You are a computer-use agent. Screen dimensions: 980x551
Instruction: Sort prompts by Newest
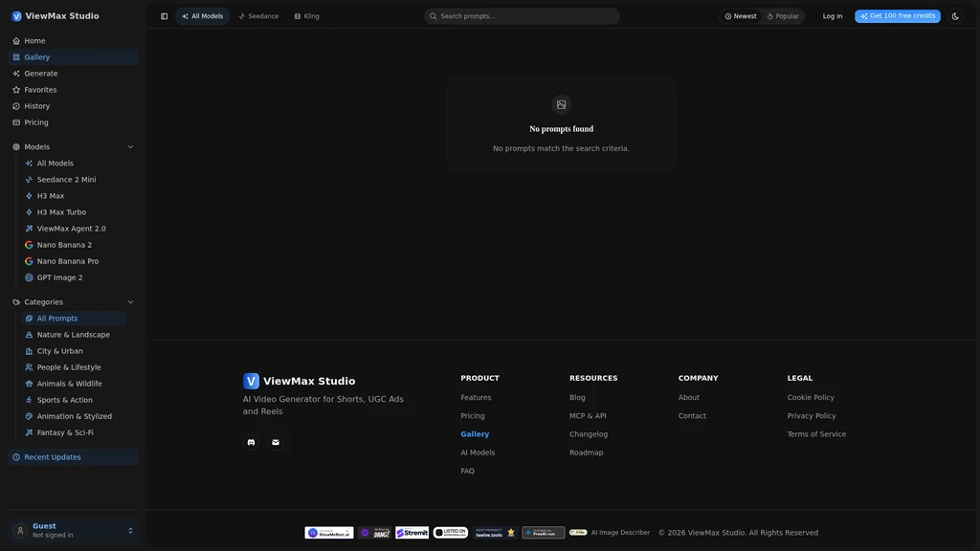click(x=741, y=16)
